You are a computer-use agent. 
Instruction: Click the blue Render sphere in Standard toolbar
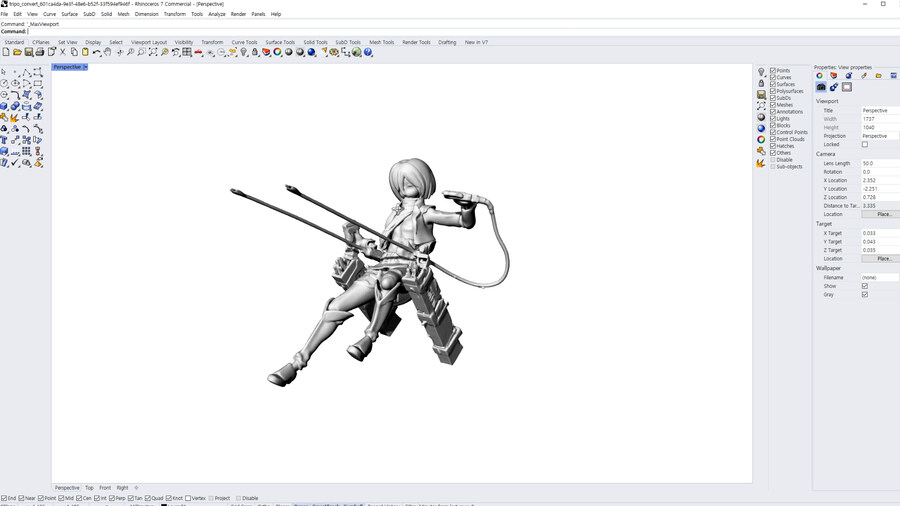(311, 52)
